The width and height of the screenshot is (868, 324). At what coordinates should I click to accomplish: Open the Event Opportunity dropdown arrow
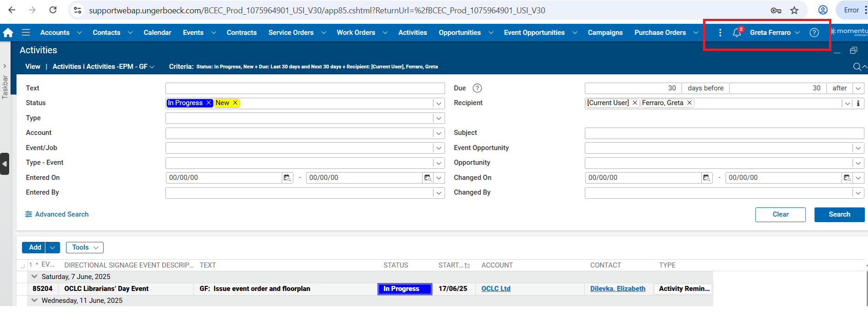[x=858, y=148]
